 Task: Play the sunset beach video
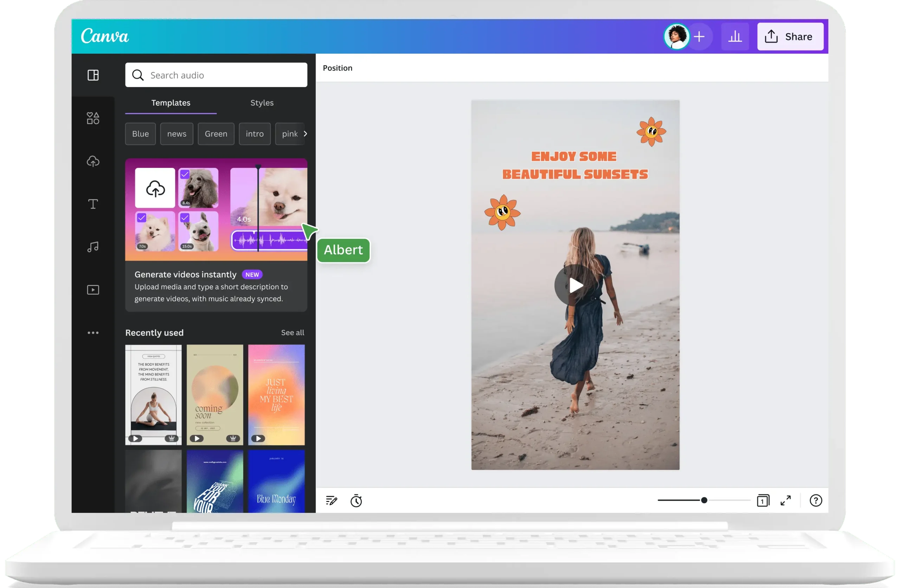click(x=575, y=285)
